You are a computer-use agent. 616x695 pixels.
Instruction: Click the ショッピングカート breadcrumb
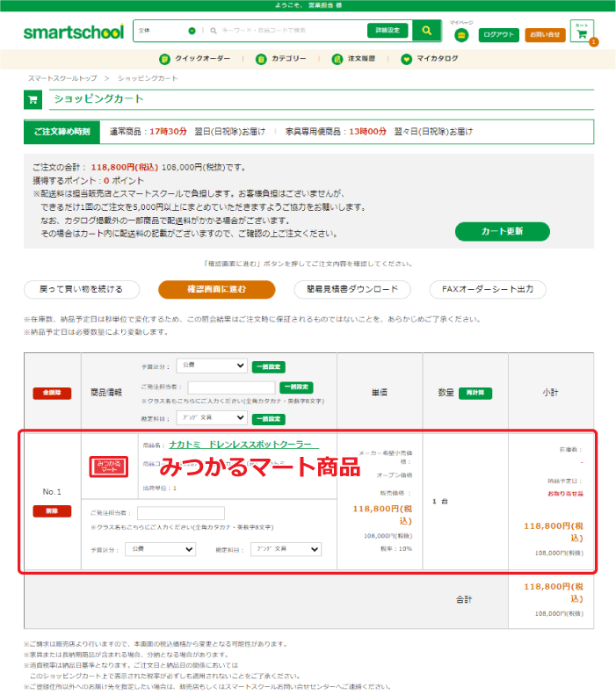148,78
